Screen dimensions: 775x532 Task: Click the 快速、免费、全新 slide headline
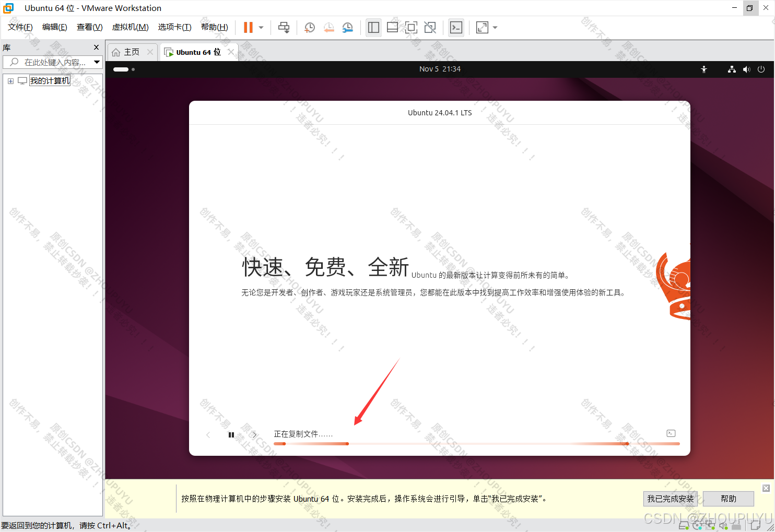325,267
